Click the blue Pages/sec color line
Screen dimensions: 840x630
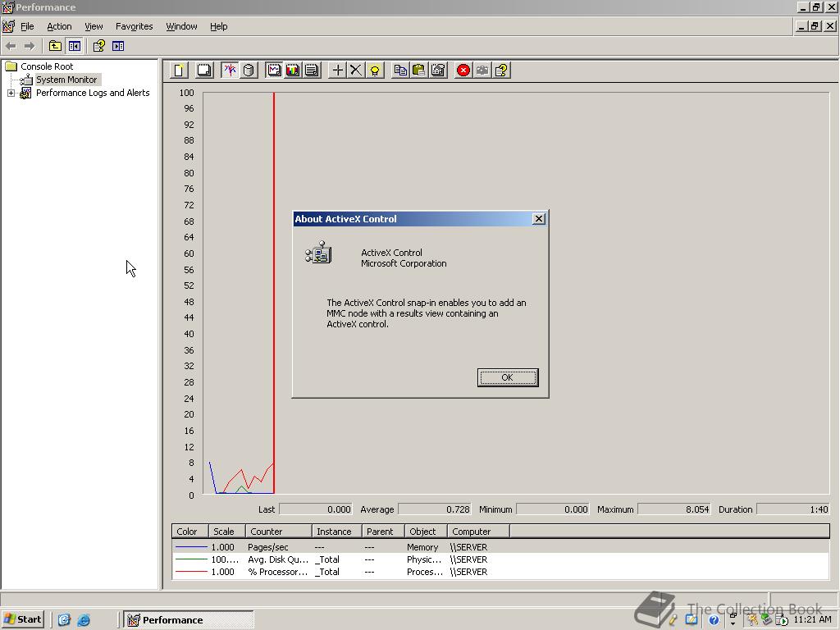coord(191,547)
